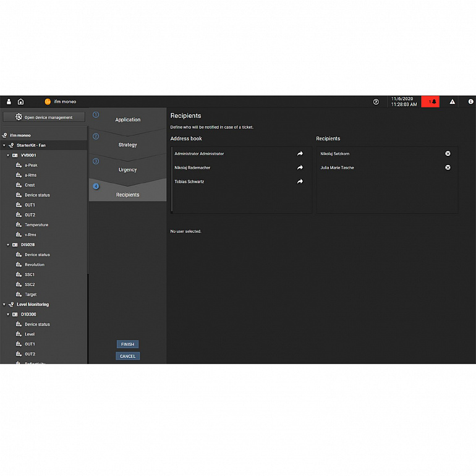Open device management
This screenshot has height=476, width=476.
[44, 117]
